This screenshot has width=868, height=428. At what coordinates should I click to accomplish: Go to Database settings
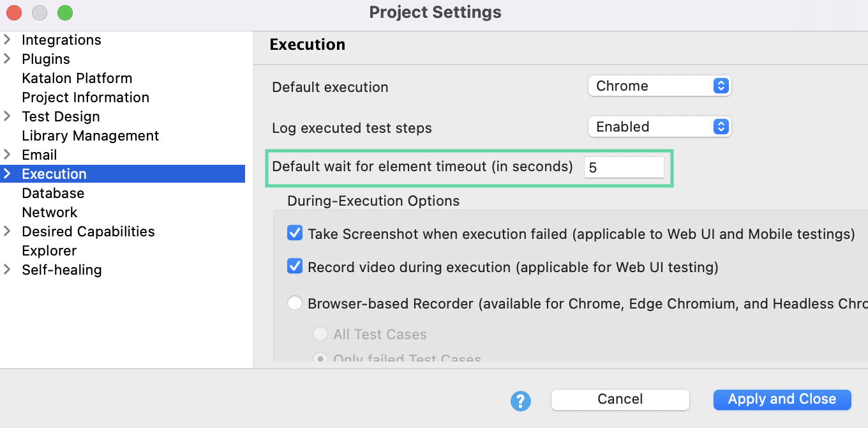53,193
